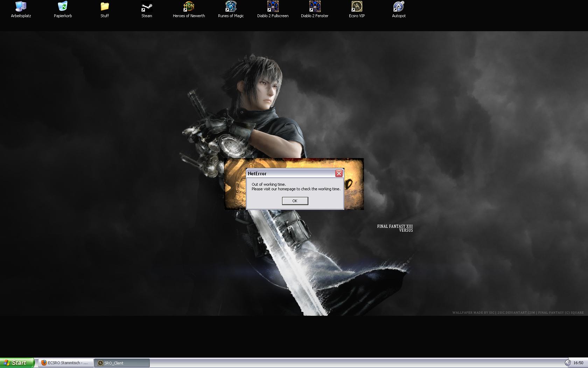Click the Runes of Magic icon

[231, 7]
